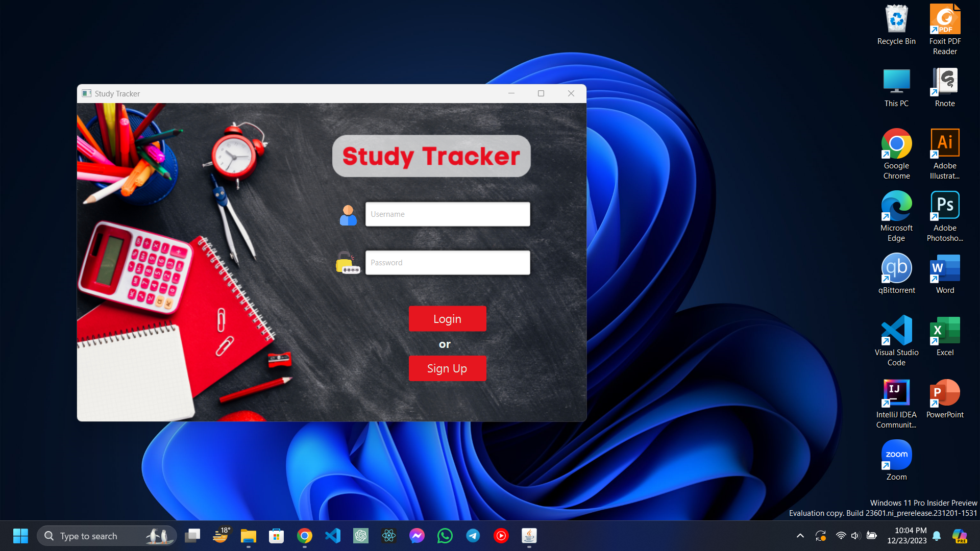This screenshot has height=551, width=980.
Task: Expand hidden system tray icons
Action: point(800,536)
